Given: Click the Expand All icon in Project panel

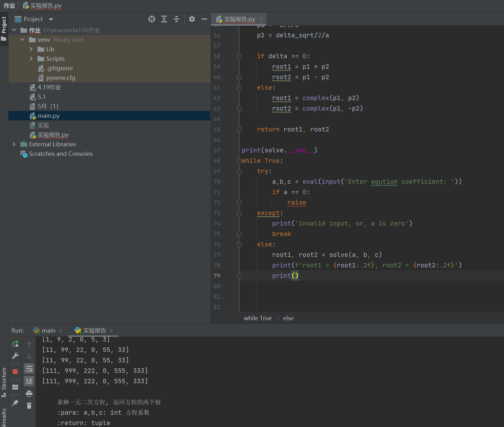Looking at the screenshot, I should pyautogui.click(x=164, y=19).
